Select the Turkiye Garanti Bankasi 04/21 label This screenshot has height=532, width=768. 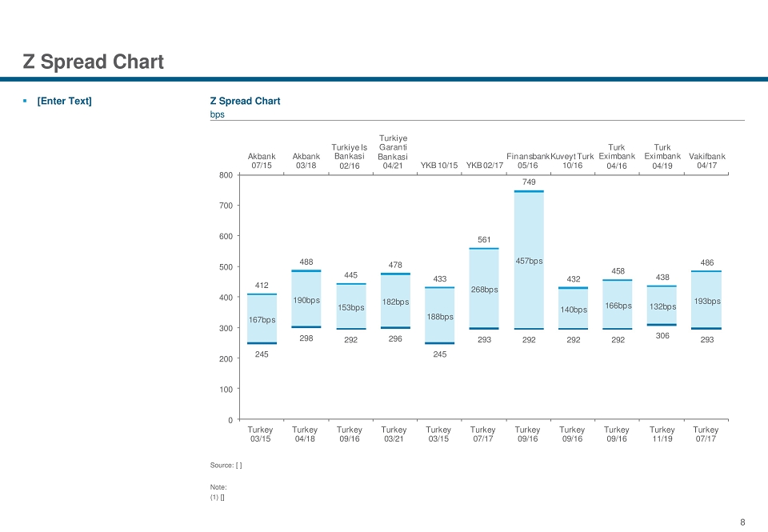click(393, 152)
